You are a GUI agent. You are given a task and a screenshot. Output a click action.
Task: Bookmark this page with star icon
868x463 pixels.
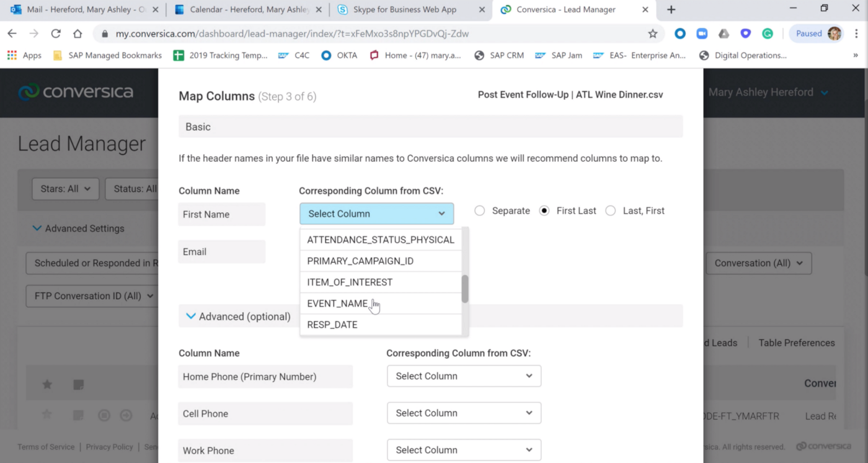click(x=653, y=34)
